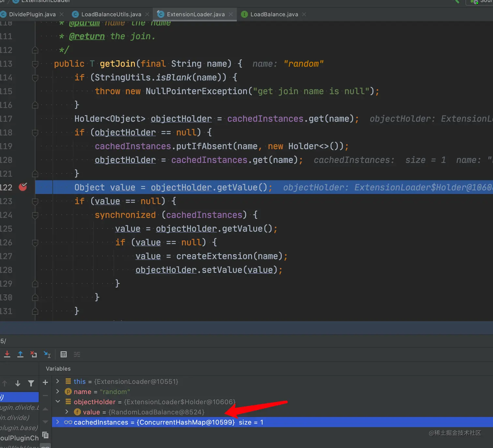The width and height of the screenshot is (493, 448).
Task: Toggle the breakpoint on line 122
Action: tap(23, 187)
